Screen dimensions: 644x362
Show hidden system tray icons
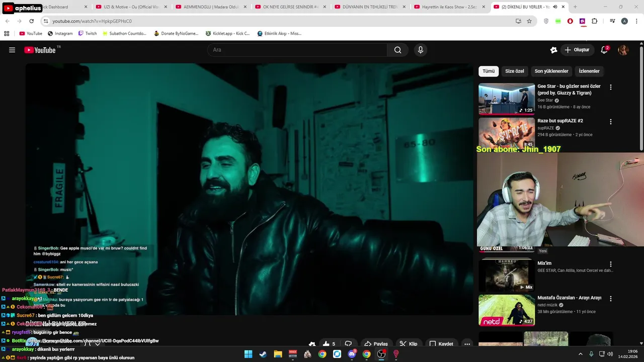pos(580,354)
